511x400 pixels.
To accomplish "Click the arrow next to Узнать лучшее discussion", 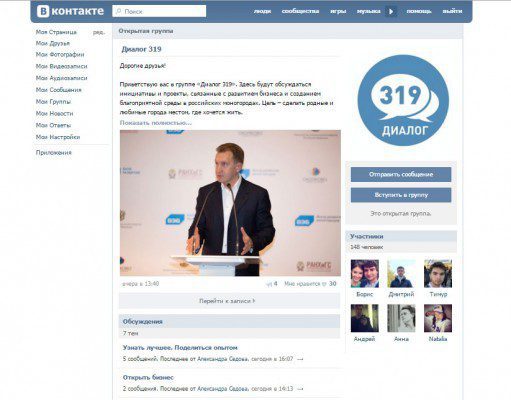I will (x=300, y=359).
